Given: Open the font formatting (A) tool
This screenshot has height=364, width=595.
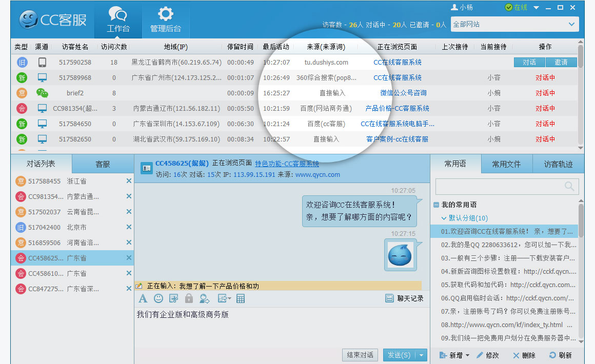Looking at the screenshot, I should [143, 298].
